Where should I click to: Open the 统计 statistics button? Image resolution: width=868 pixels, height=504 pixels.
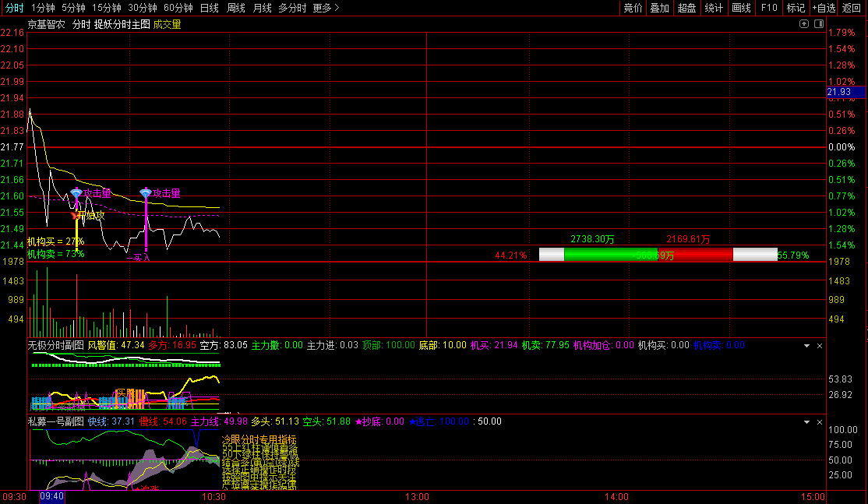pyautogui.click(x=714, y=8)
